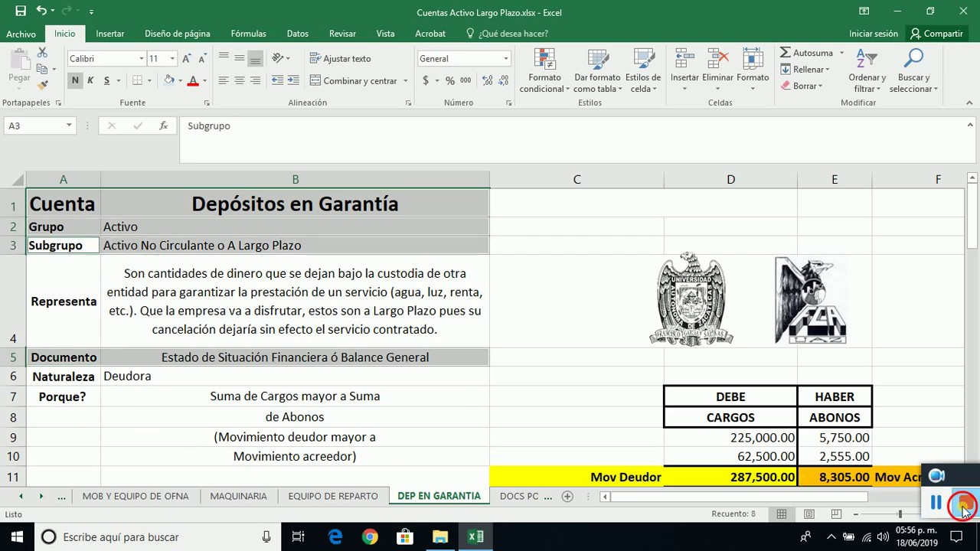The width and height of the screenshot is (980, 551).
Task: Open Google Chrome from taskbar
Action: coord(370,536)
